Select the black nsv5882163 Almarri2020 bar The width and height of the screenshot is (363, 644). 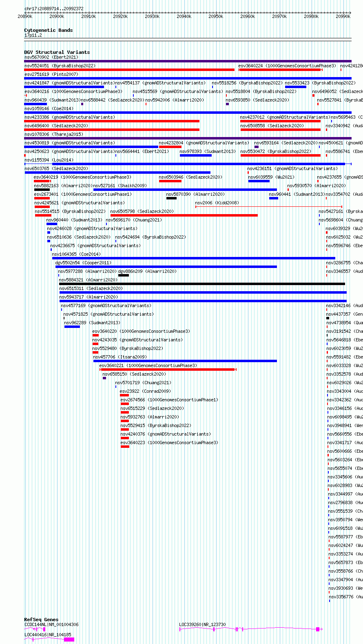pyautogui.click(x=42, y=190)
